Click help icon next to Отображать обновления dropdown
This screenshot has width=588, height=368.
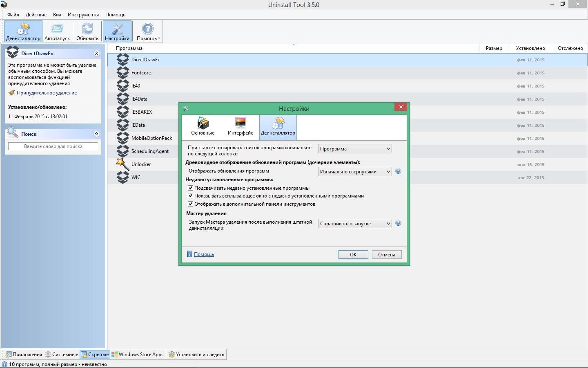click(x=398, y=171)
